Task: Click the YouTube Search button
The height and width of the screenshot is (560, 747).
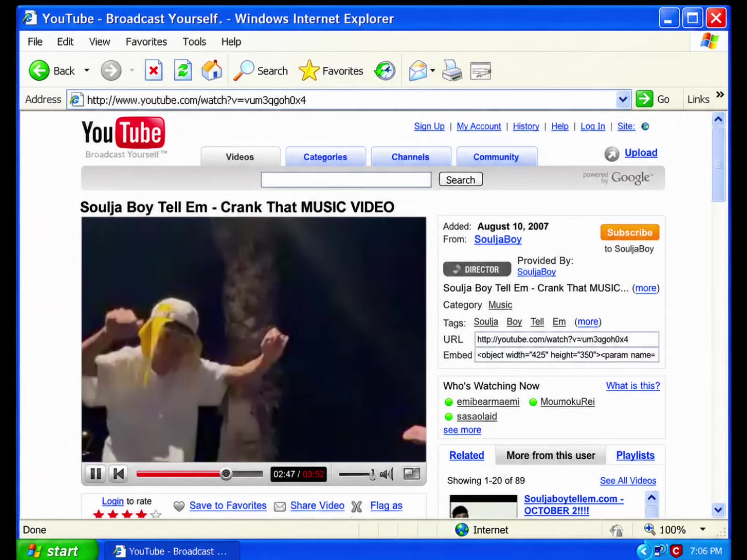Action: click(461, 179)
